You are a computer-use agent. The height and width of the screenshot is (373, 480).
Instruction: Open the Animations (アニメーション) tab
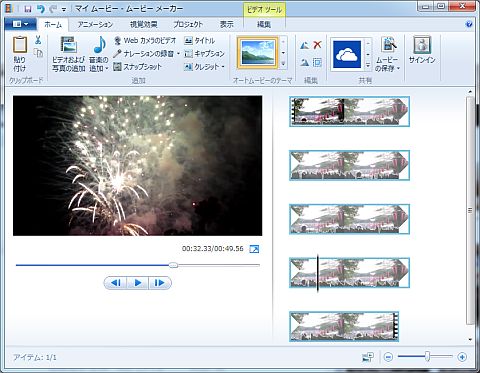(x=95, y=24)
